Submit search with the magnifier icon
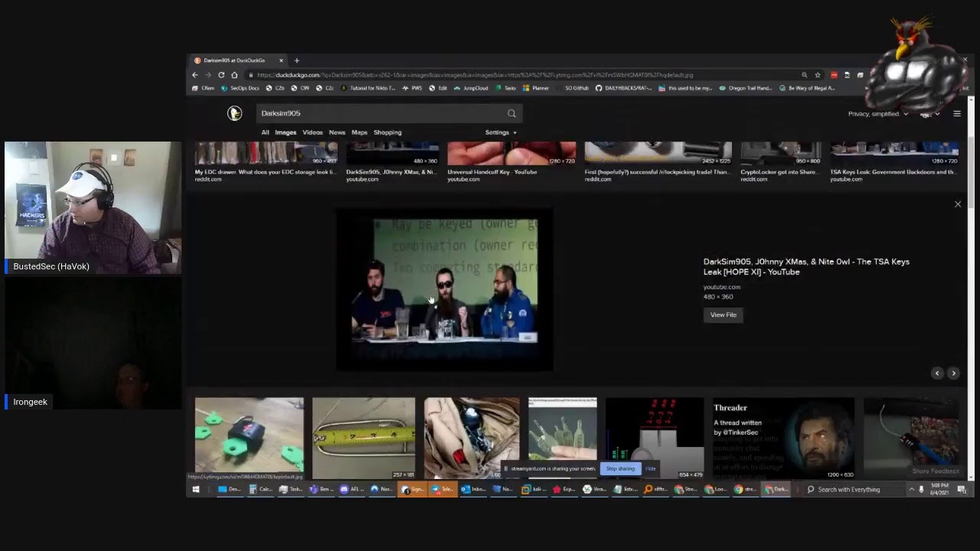Screen dimensions: 980x551 (x=511, y=113)
